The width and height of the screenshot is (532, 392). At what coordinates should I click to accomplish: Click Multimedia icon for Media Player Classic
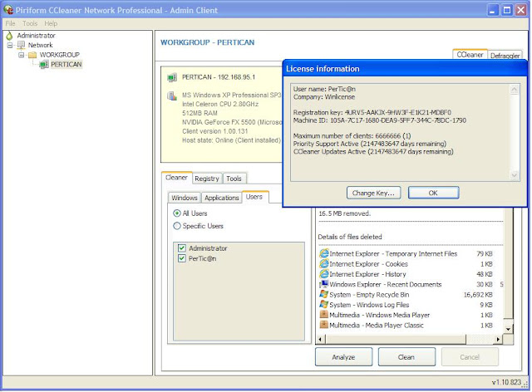click(324, 325)
